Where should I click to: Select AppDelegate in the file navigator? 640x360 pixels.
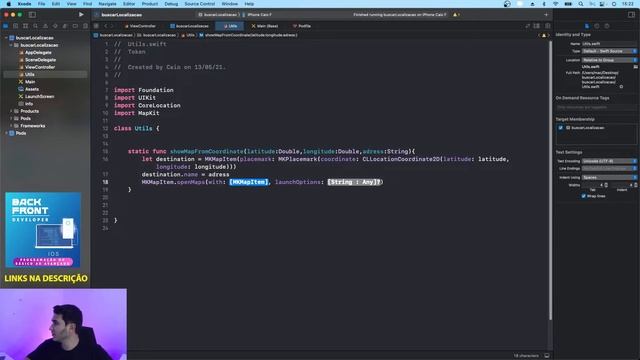tap(38, 52)
